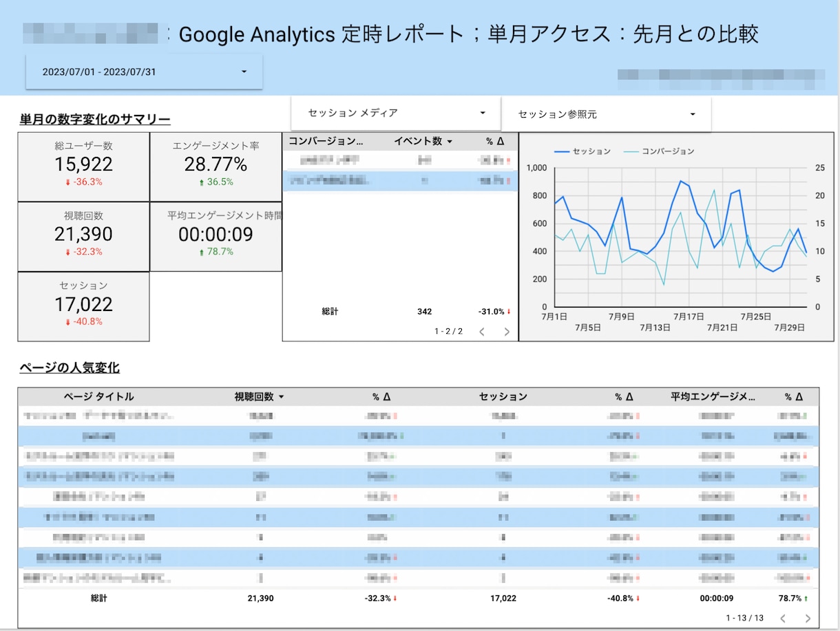Click the コンバージョン legend entry in chart
This screenshot has height=631, width=840.
[x=659, y=151]
